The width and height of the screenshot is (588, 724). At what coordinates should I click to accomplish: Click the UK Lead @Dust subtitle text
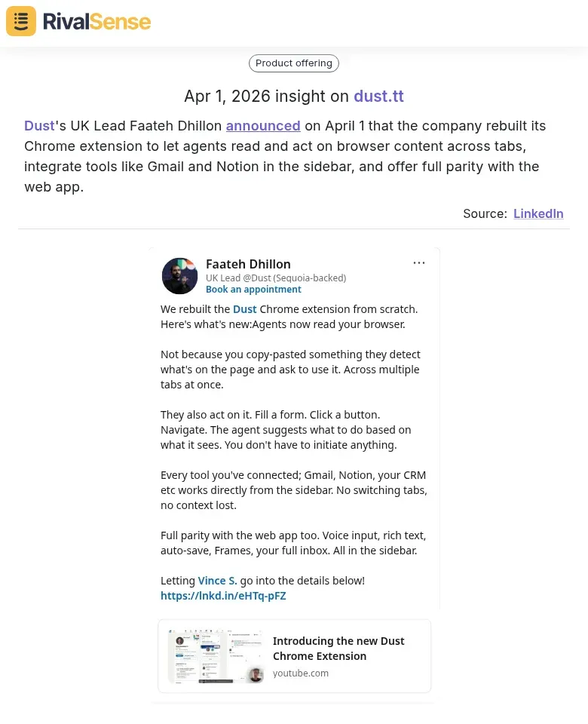(276, 278)
